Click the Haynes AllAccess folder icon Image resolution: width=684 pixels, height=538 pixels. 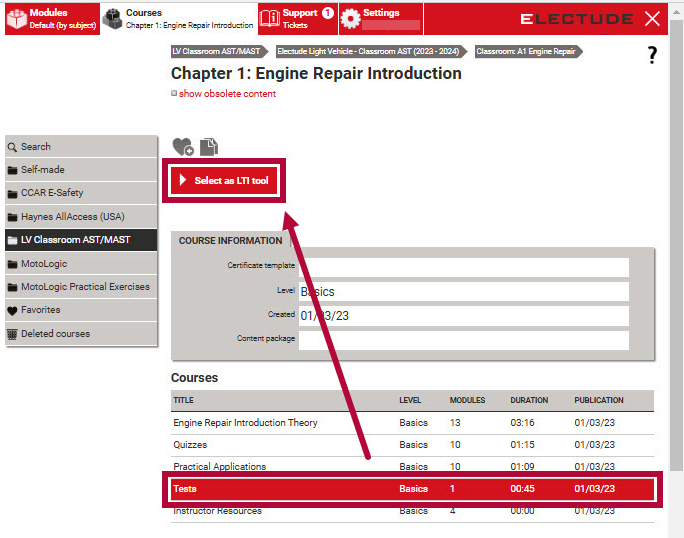(12, 217)
